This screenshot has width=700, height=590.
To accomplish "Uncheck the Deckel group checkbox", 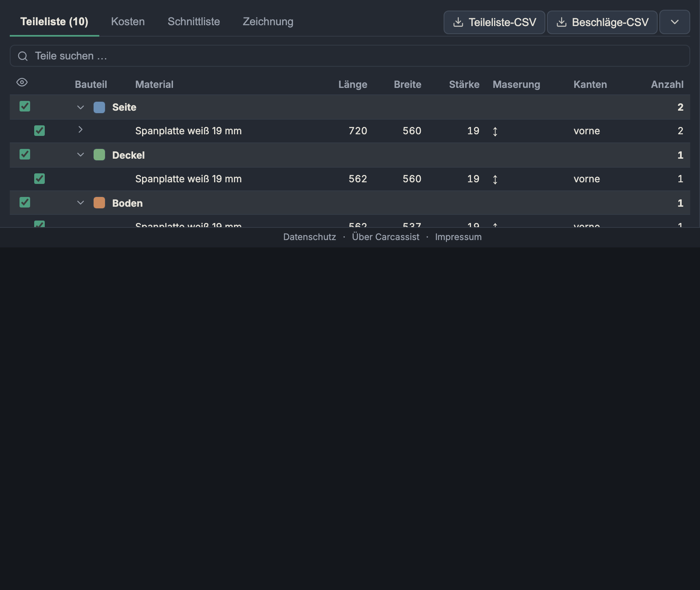I will click(25, 155).
